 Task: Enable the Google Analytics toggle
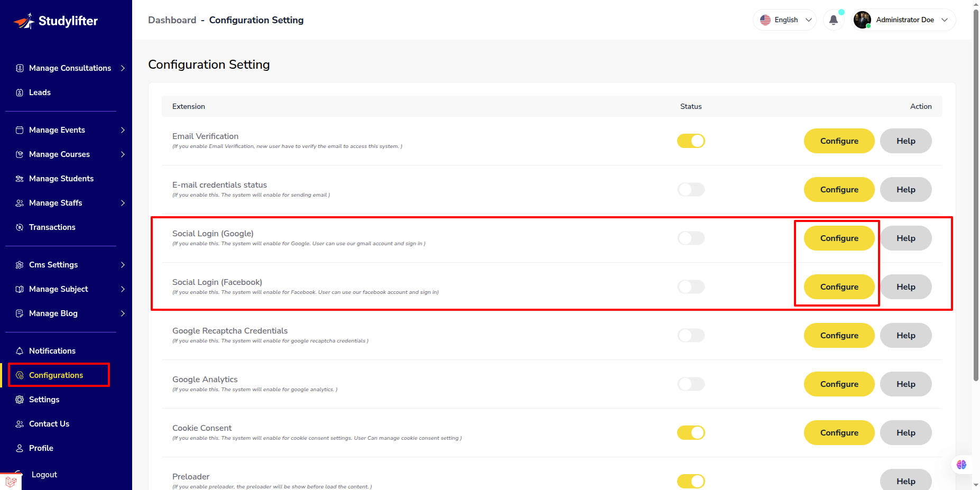tap(691, 384)
